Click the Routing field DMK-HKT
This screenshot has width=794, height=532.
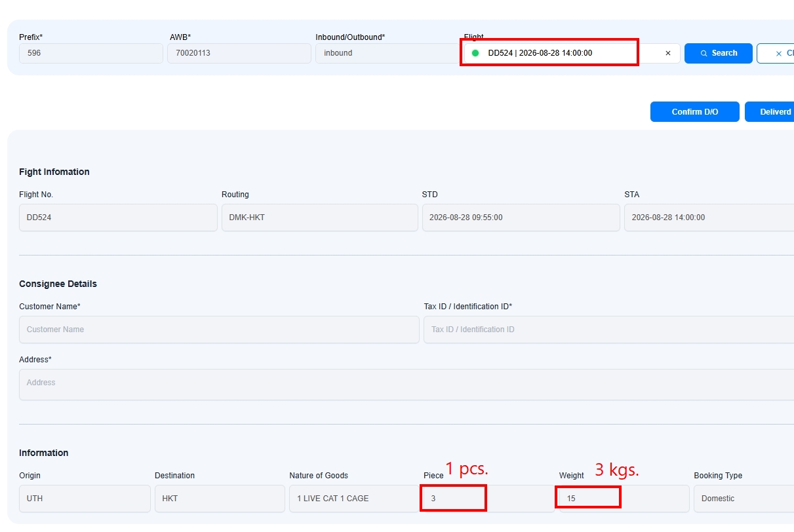pos(319,218)
